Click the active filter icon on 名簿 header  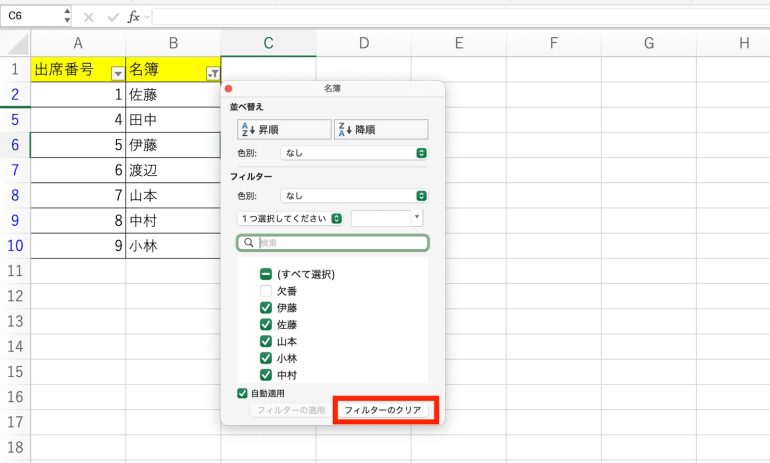tap(212, 73)
